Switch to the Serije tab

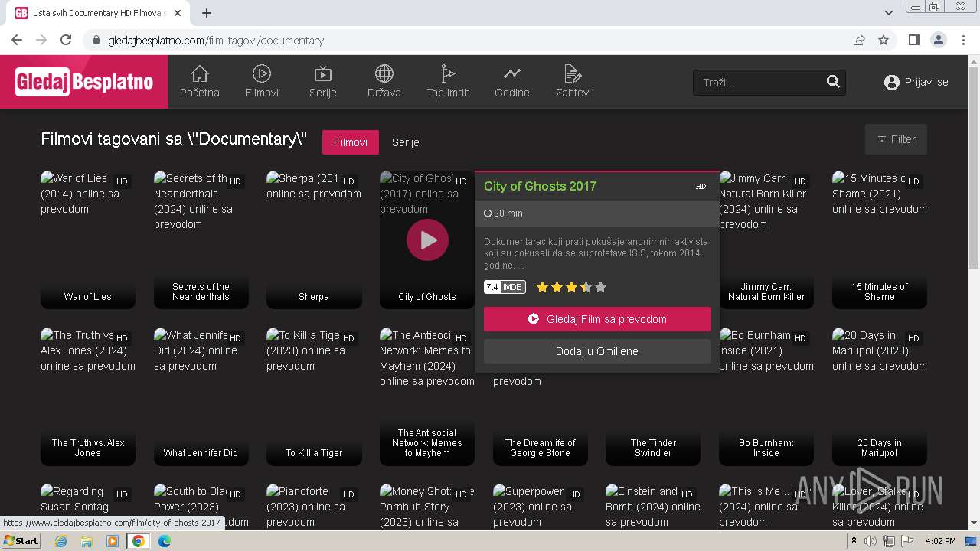tap(406, 142)
